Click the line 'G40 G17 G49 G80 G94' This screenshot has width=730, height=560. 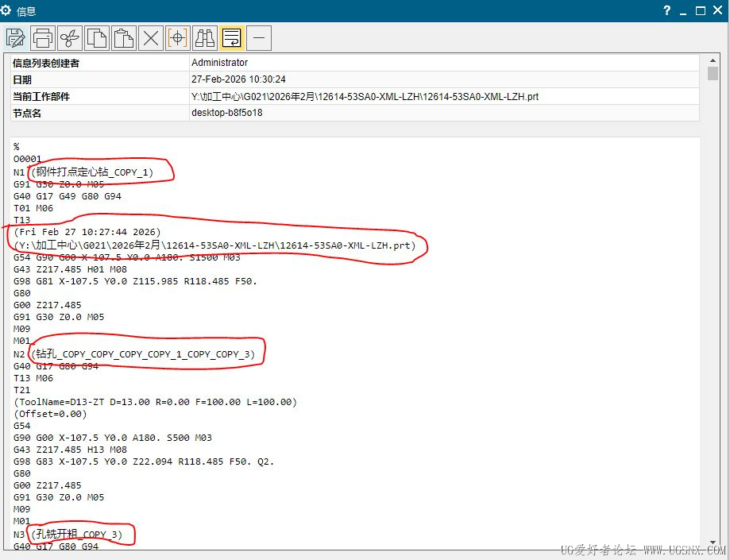(x=68, y=196)
